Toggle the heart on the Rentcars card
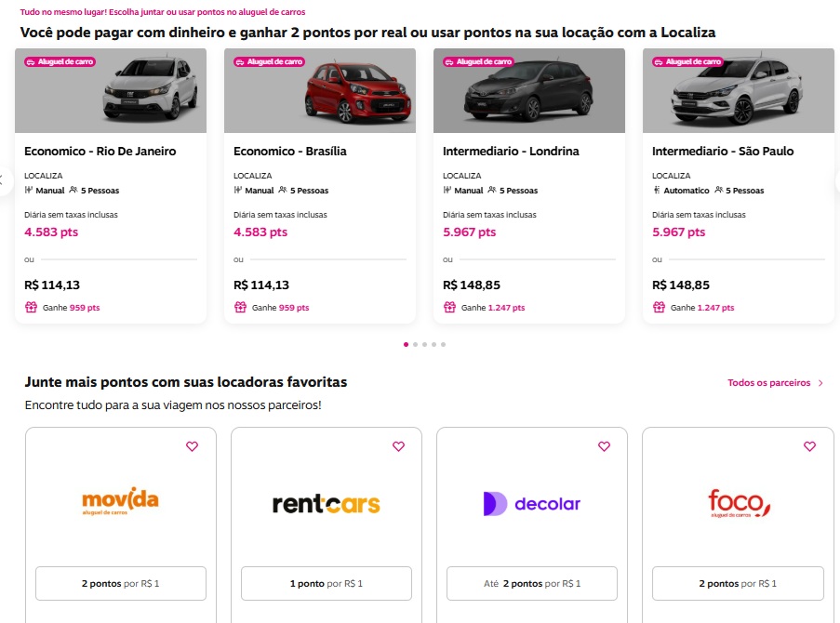Image resolution: width=840 pixels, height=623 pixels. (x=398, y=446)
